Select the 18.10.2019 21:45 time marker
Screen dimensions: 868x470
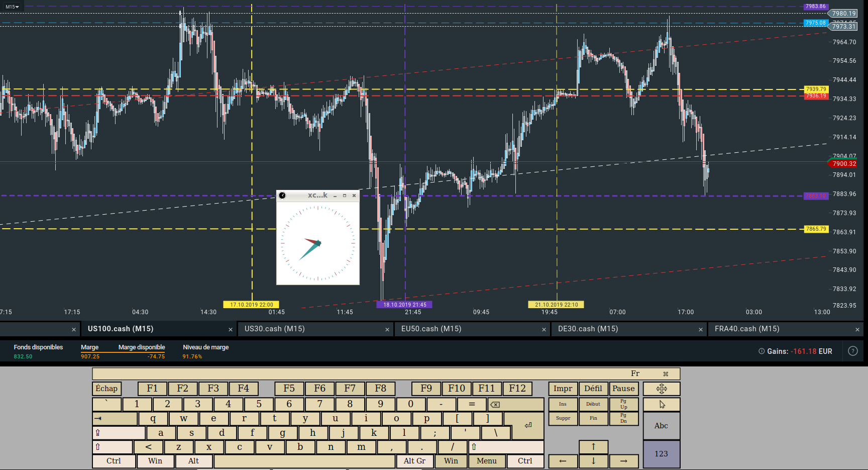pos(405,305)
